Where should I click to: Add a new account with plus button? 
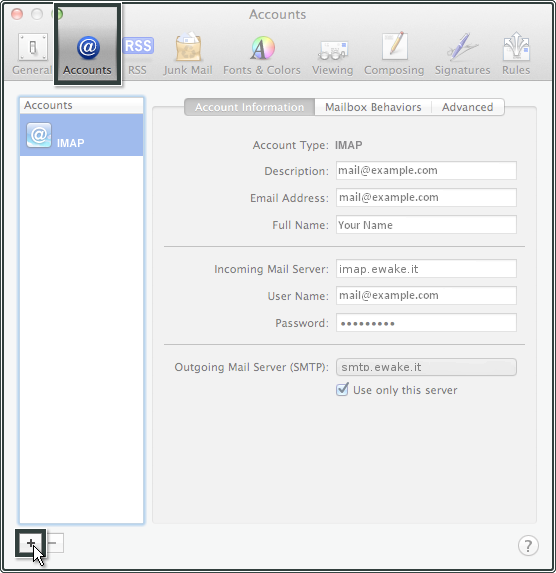point(31,543)
